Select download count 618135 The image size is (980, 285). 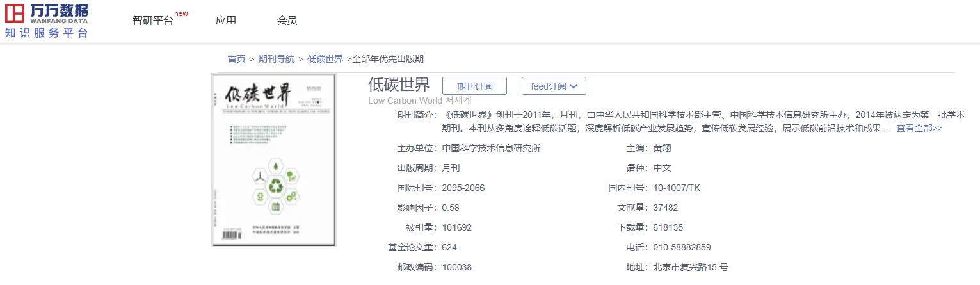click(668, 227)
